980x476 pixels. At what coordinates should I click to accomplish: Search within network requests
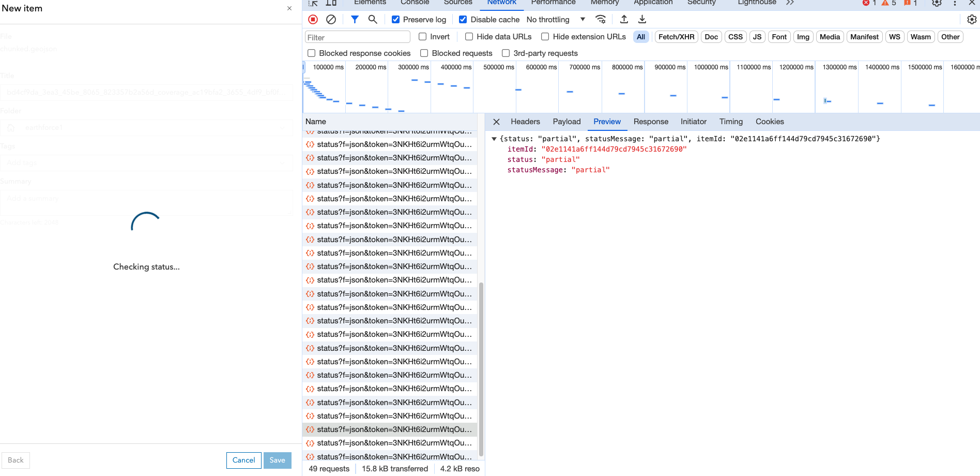373,19
